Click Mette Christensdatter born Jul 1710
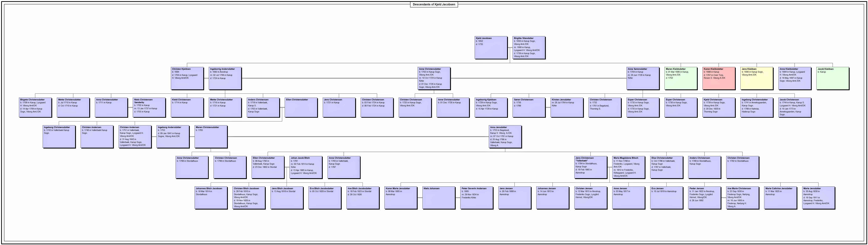Viewport: 868px width, 245px height. pyautogui.click(x=73, y=107)
